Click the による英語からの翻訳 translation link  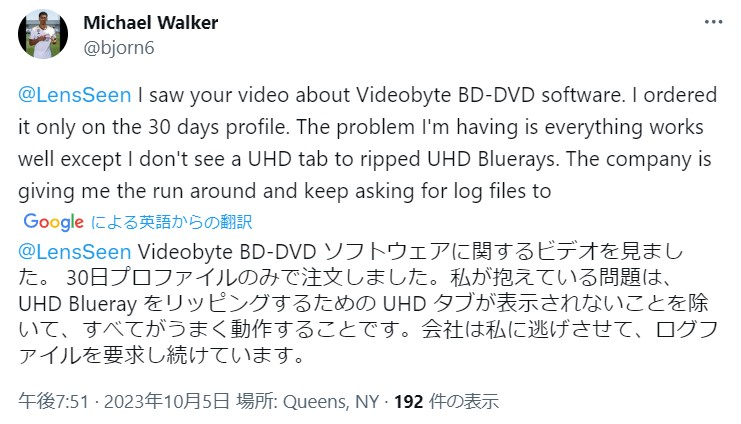(x=172, y=222)
